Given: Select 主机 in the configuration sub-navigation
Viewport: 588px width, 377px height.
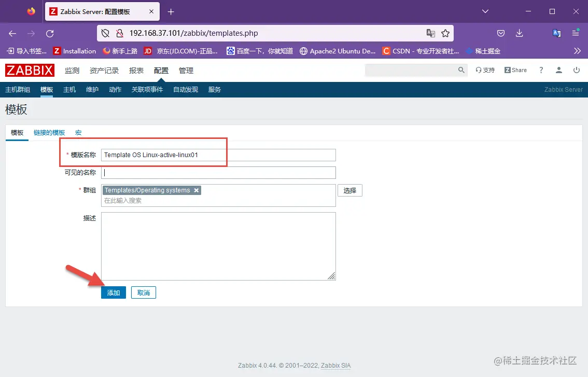Looking at the screenshot, I should [69, 89].
